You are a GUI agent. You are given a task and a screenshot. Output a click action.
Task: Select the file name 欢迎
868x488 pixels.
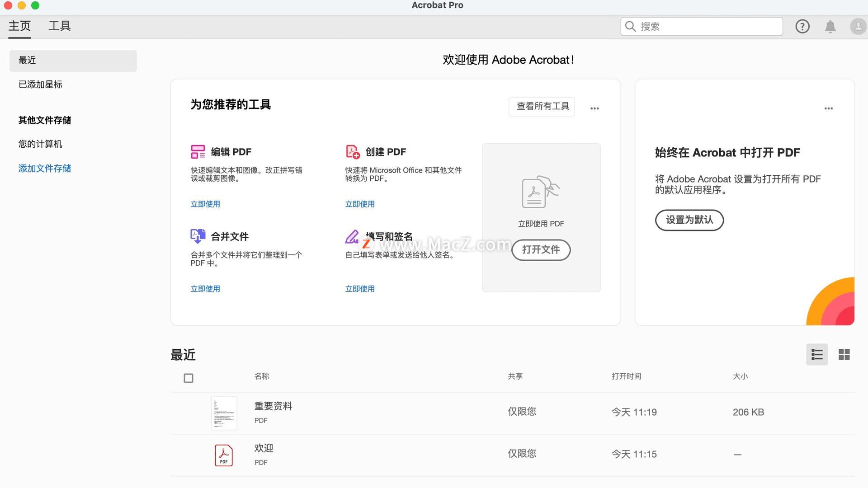click(264, 448)
